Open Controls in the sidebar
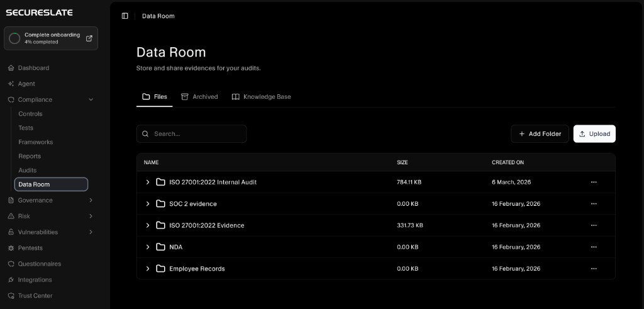 coord(30,114)
